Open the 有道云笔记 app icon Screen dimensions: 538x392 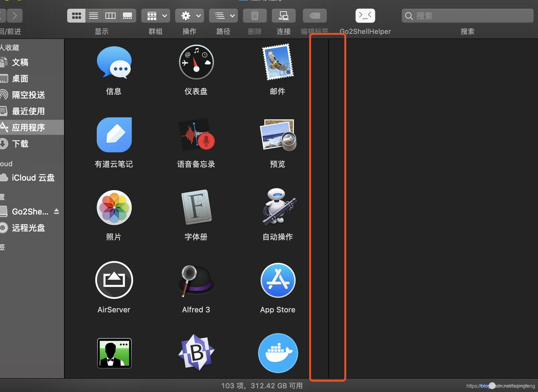(x=114, y=135)
